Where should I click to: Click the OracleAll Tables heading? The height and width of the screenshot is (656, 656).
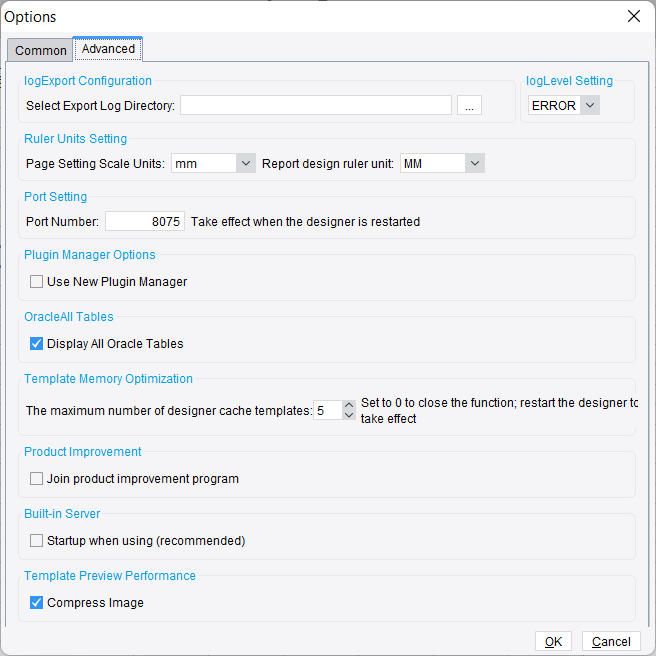coord(69,317)
